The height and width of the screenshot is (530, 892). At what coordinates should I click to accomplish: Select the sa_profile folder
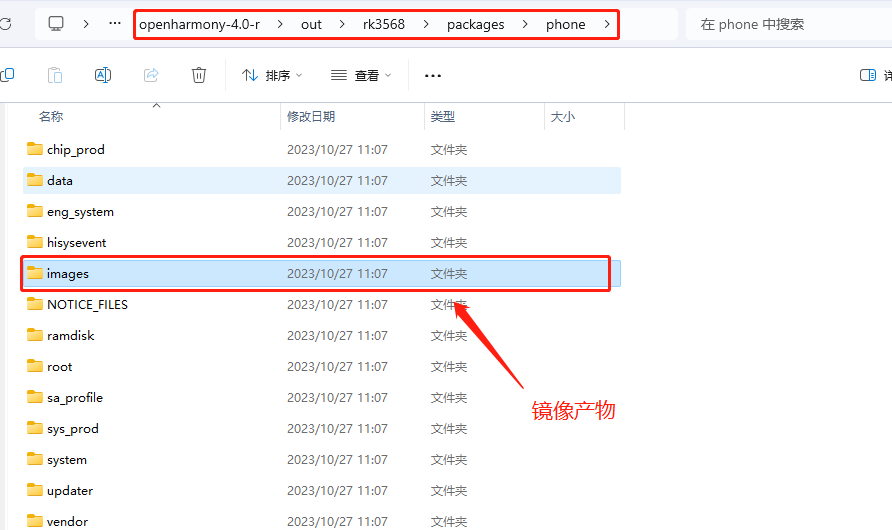[x=322, y=398]
